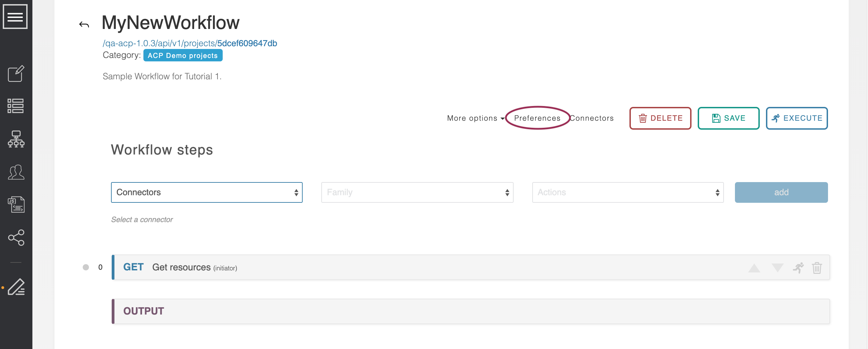Open the users icon in sidebar
The height and width of the screenshot is (349, 868).
tap(16, 172)
